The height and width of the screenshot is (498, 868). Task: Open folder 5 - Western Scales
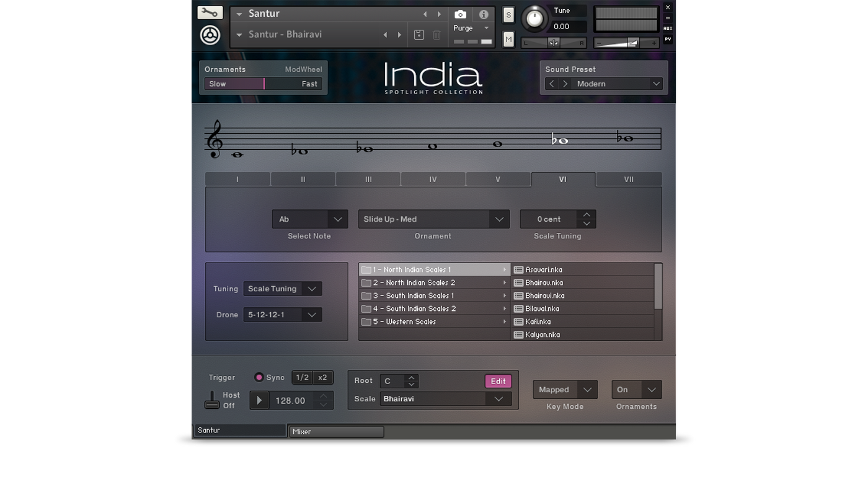point(434,322)
